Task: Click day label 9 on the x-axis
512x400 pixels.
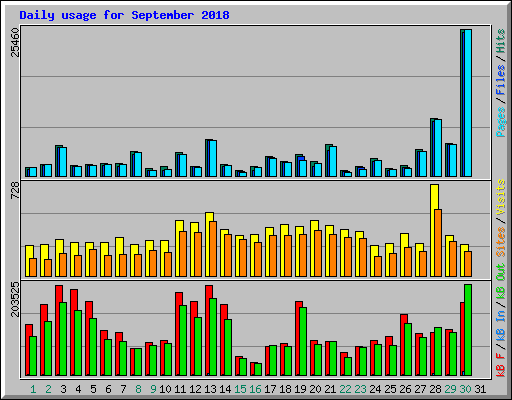Action: 153,389
